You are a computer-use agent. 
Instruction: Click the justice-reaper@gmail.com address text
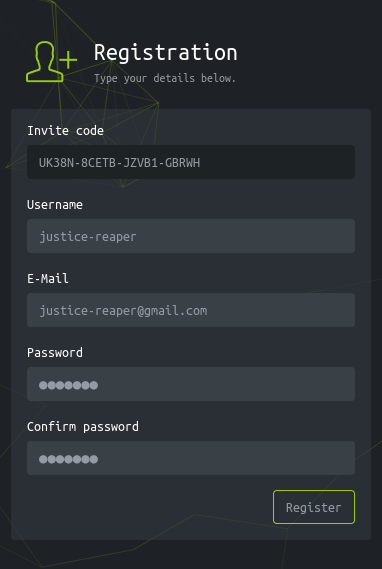point(123,311)
